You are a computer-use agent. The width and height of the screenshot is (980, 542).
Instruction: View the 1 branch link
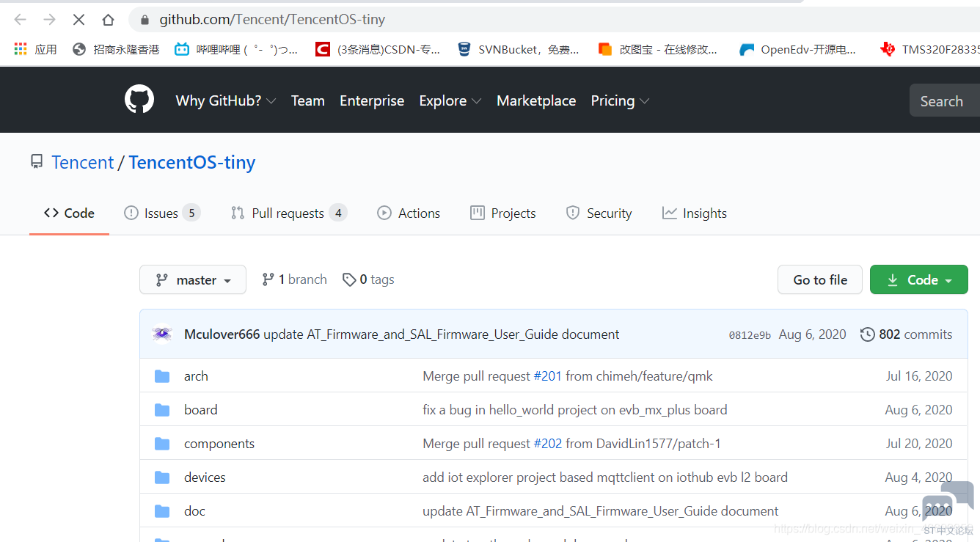(294, 279)
